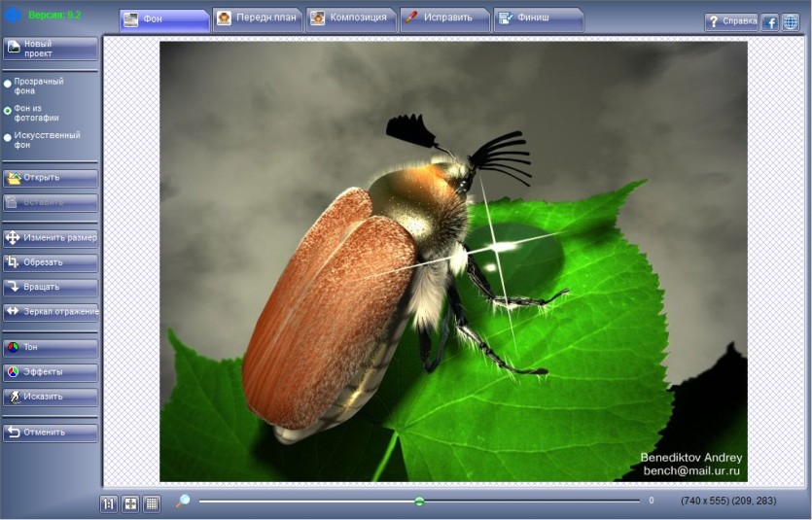Click the Отменить undo button
The image size is (812, 520).
(x=51, y=433)
